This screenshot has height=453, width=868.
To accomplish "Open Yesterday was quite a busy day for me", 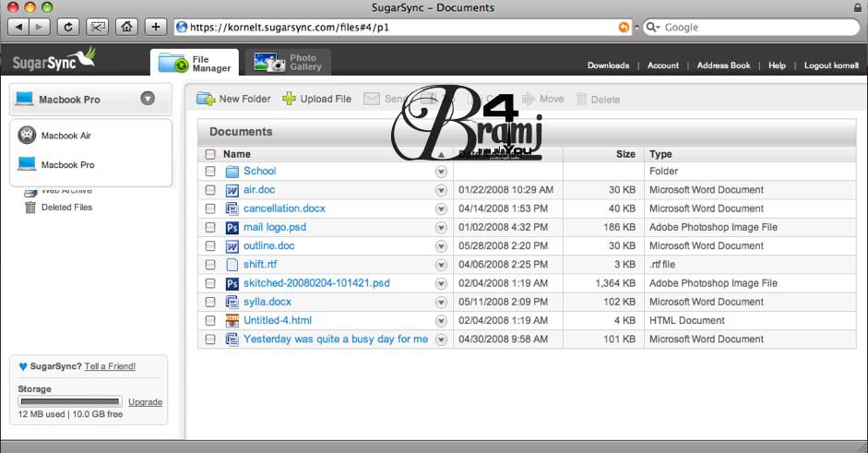I will coord(336,339).
